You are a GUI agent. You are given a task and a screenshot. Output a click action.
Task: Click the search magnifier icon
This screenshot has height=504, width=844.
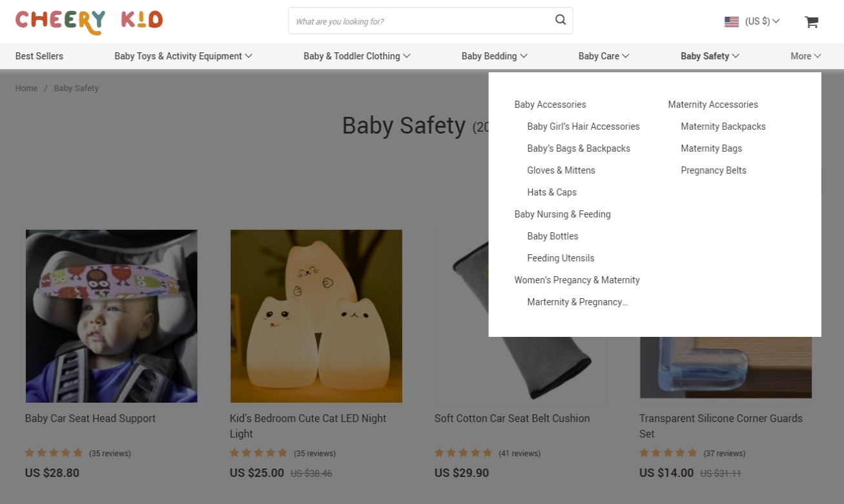[560, 20]
